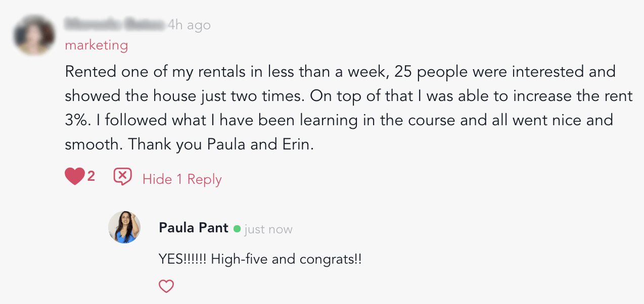Click the green online status dot
The height and width of the screenshot is (304, 644).
tap(237, 229)
